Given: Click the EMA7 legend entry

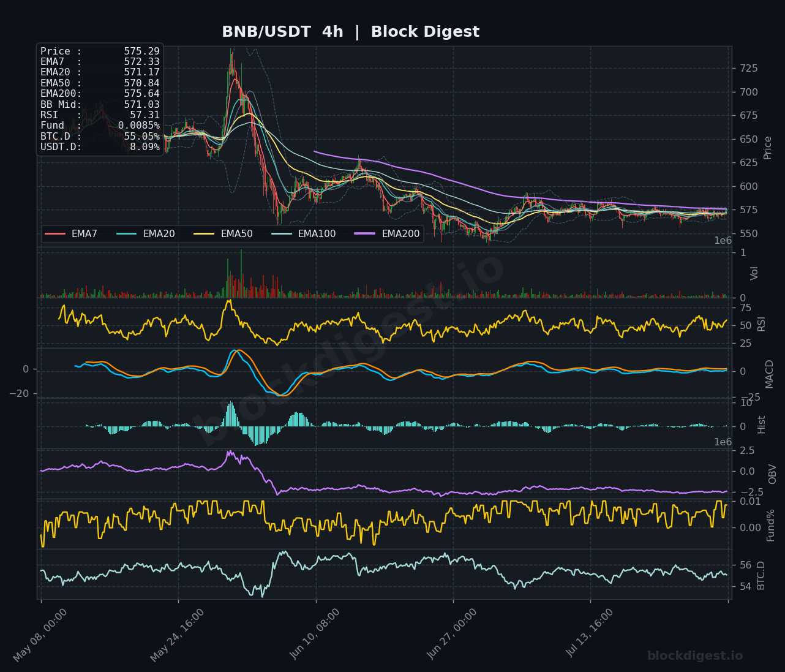Looking at the screenshot, I should click(71, 234).
